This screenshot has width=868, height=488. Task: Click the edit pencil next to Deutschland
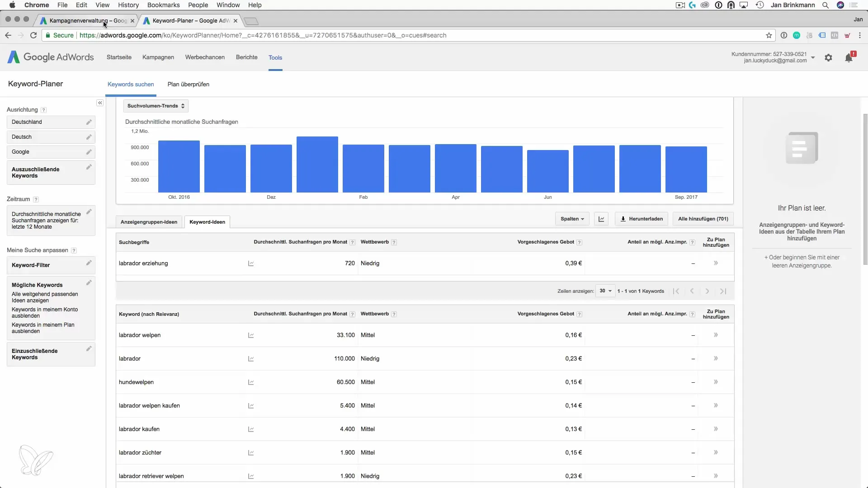point(89,122)
